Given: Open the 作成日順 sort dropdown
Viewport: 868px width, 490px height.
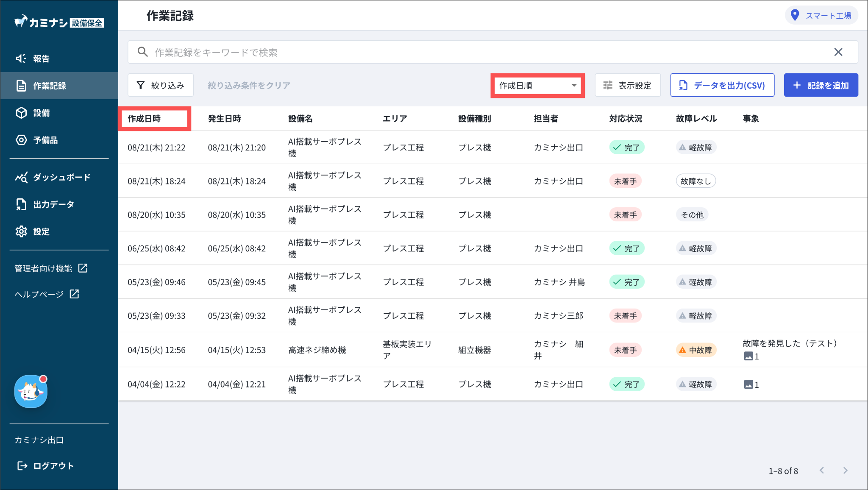Looking at the screenshot, I should (537, 86).
